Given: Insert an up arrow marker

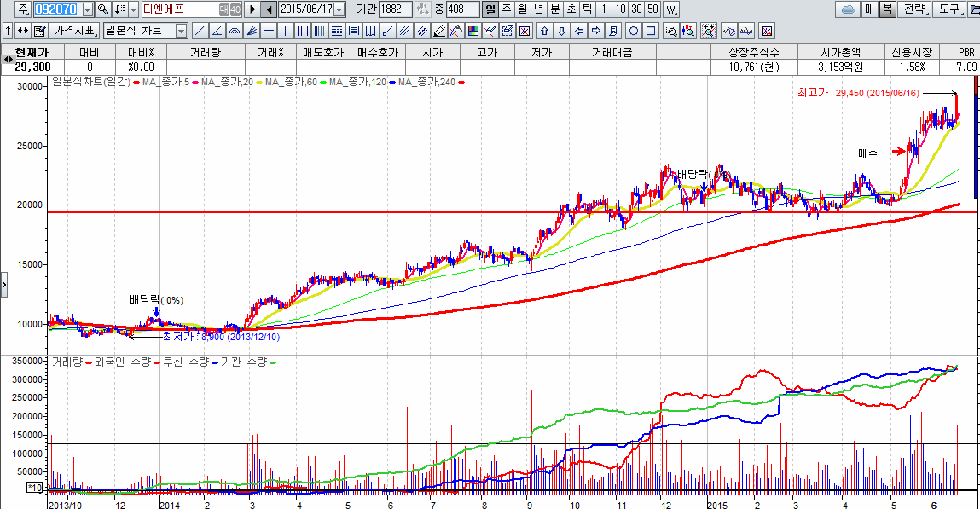Looking at the screenshot, I should [543, 31].
